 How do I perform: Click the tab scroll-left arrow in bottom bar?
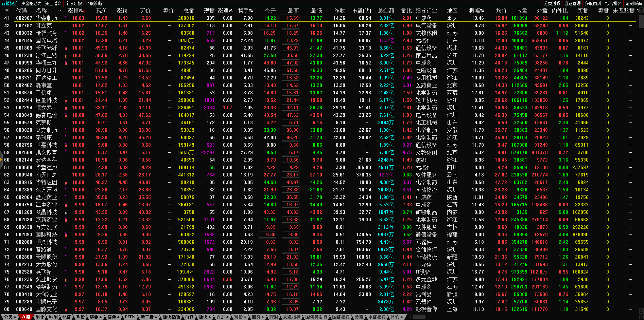pyautogui.click(x=410, y=317)
